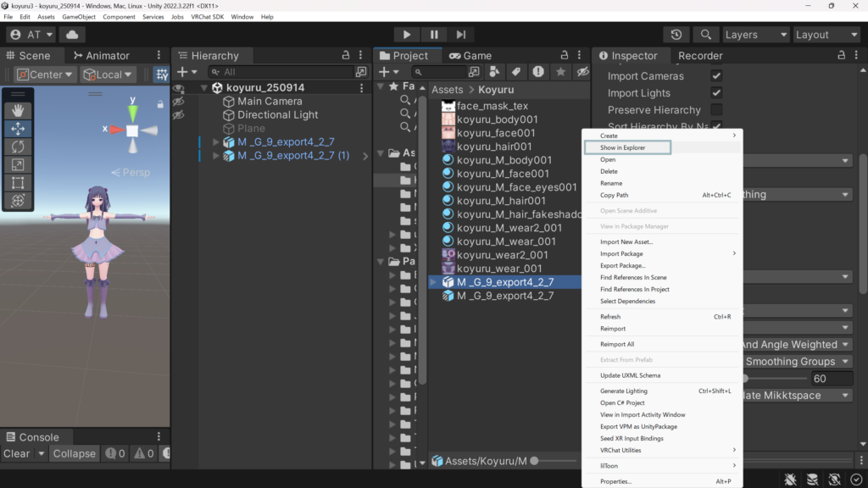868x488 pixels.
Task: Click the search by import log type icon
Action: (538, 72)
